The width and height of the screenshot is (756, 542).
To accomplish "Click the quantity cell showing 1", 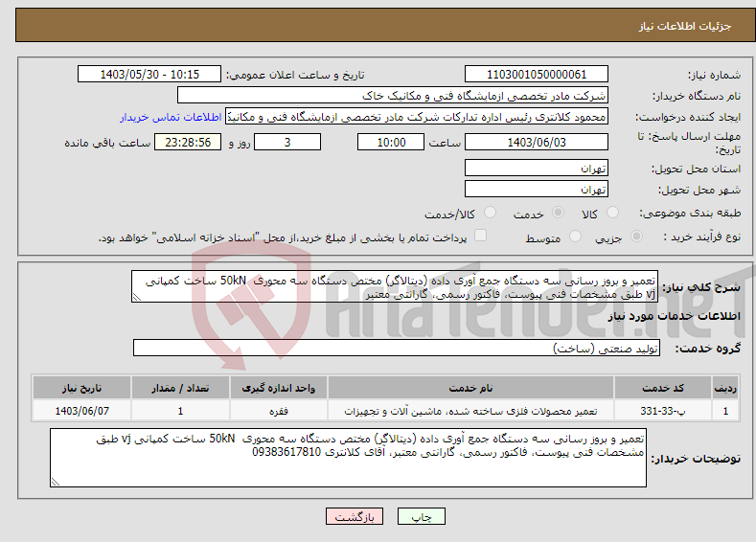I will pos(180,411).
